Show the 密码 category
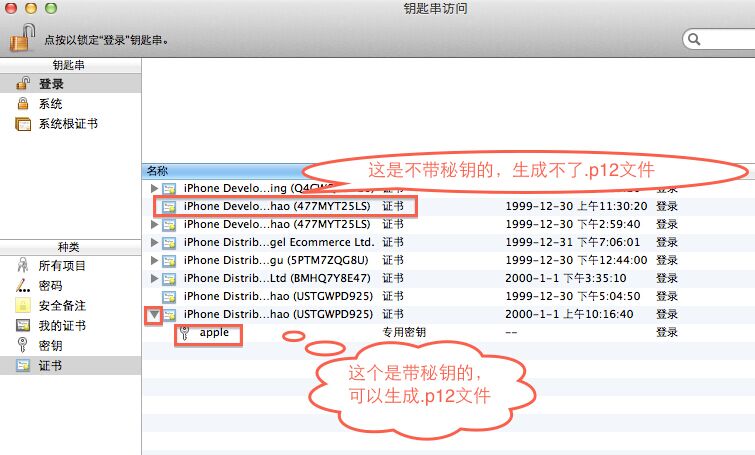The image size is (755, 455). coord(70,286)
